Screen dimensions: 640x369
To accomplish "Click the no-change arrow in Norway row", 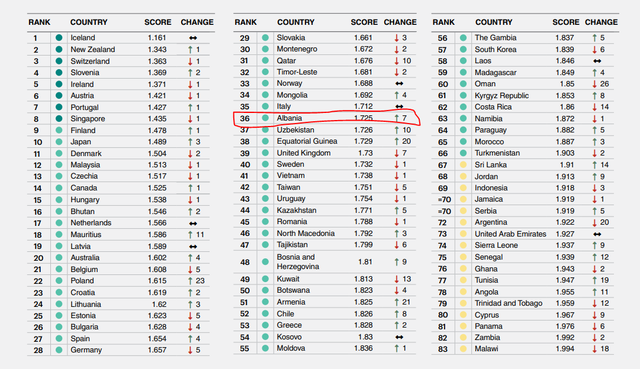I will (399, 84).
